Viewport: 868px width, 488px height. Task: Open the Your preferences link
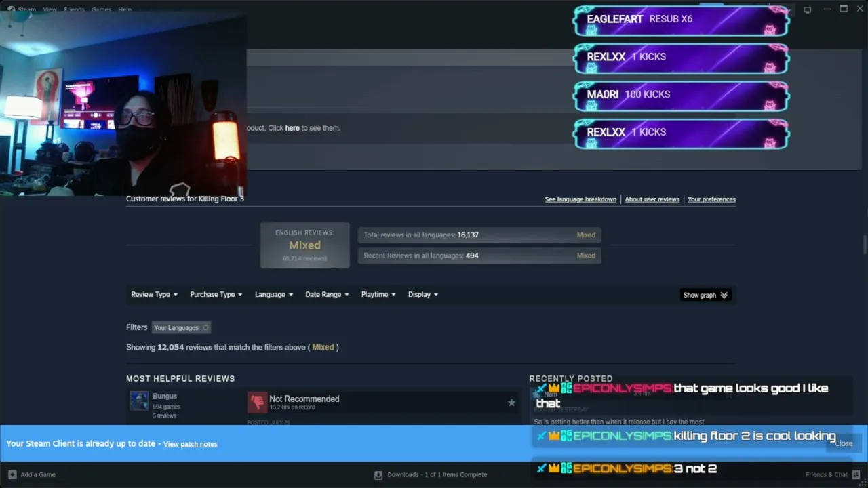pos(711,199)
